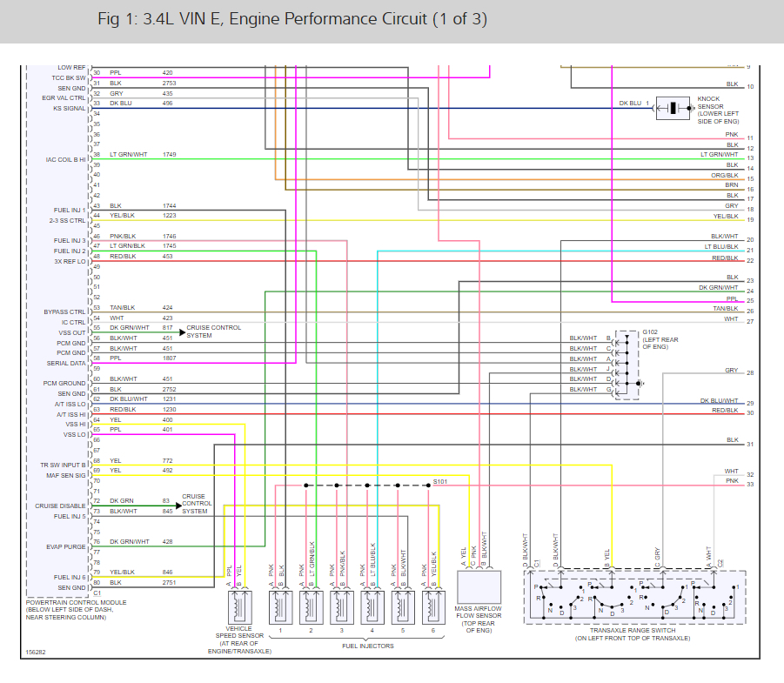
Task: Click the EVAP PURGE pin label
Action: click(66, 547)
